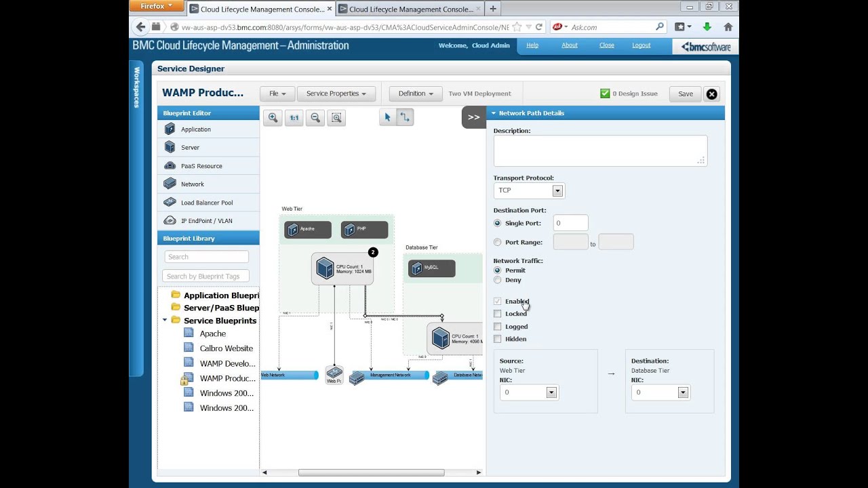Click the scrollbar right arrow
This screenshot has width=868, height=488.
[479, 472]
